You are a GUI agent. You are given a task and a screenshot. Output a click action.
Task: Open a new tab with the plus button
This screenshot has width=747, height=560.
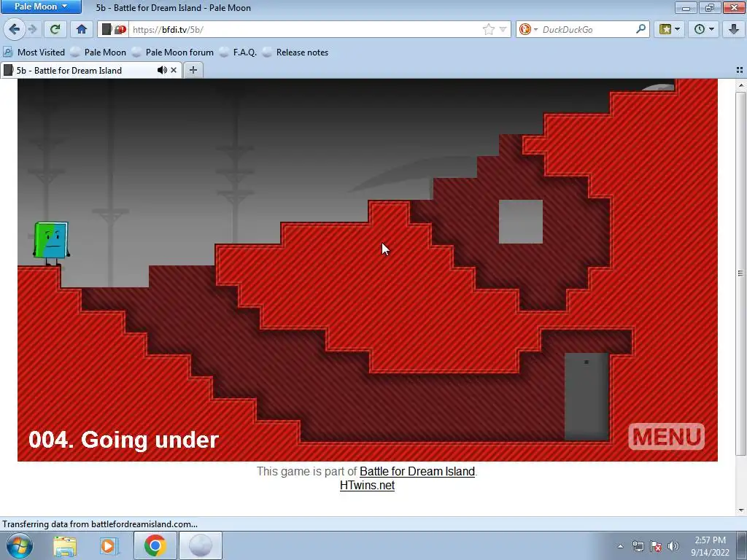(x=193, y=70)
